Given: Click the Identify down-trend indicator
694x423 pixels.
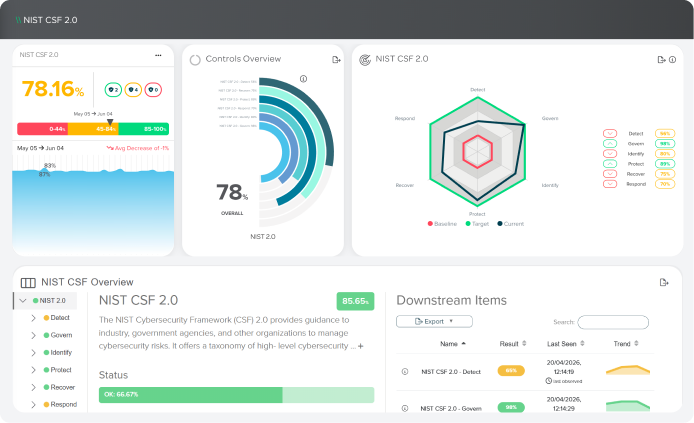Looking at the screenshot, I should tap(610, 154).
